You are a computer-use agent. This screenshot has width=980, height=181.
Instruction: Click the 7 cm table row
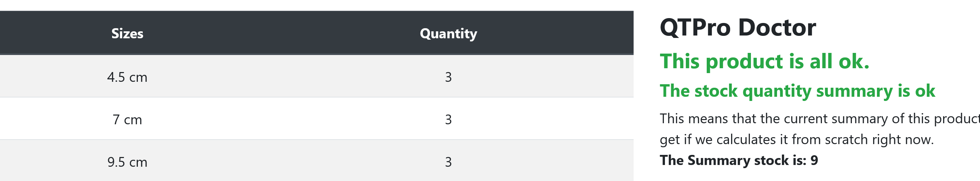[316, 119]
